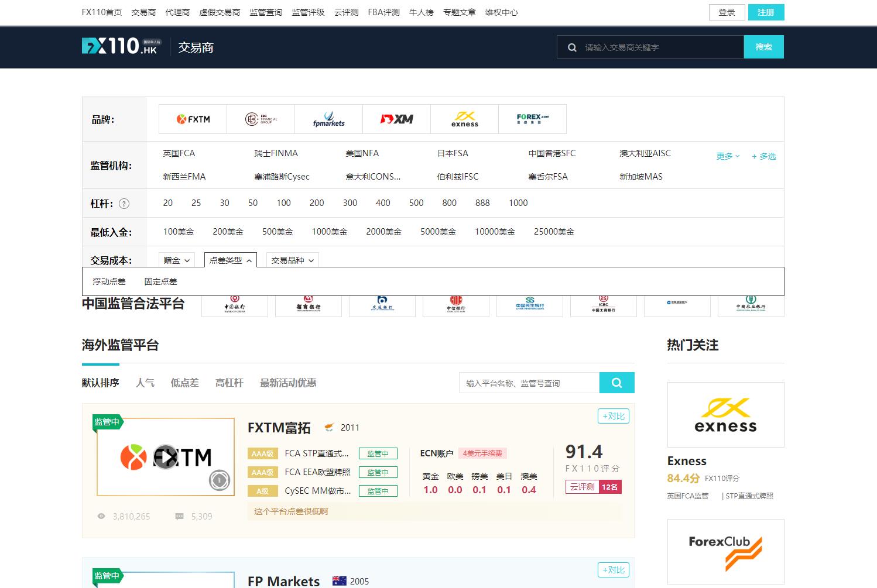Switch to the 低点差 sorting tab

(x=184, y=383)
